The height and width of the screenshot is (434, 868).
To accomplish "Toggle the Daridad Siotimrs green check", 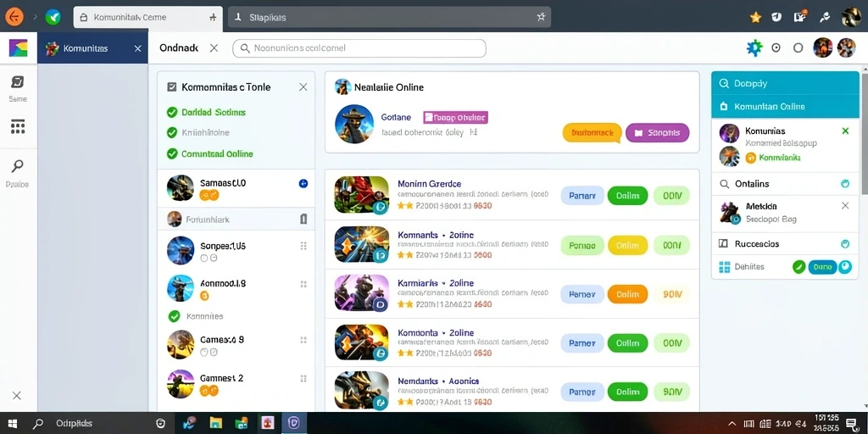I will [x=172, y=113].
